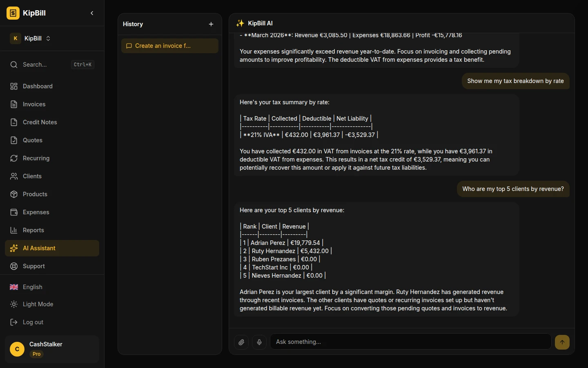The height and width of the screenshot is (368, 588).
Task: Click the 'Ask something...' message field
Action: pyautogui.click(x=410, y=342)
